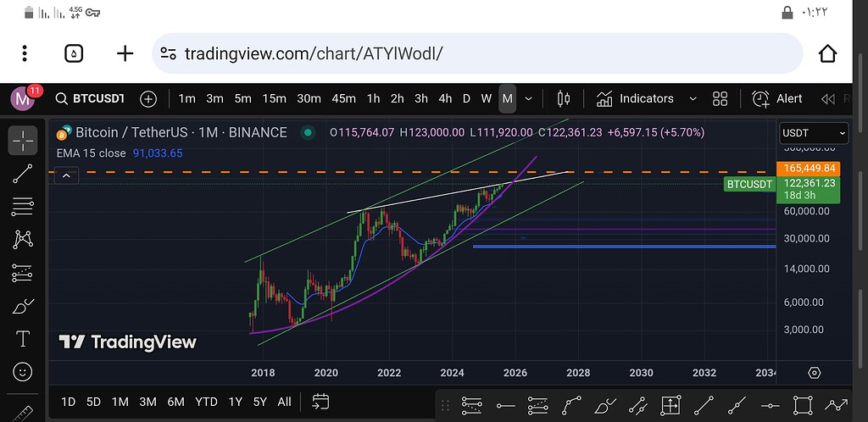Open the Fibonacci retracement tools
868x422 pixels.
click(23, 207)
